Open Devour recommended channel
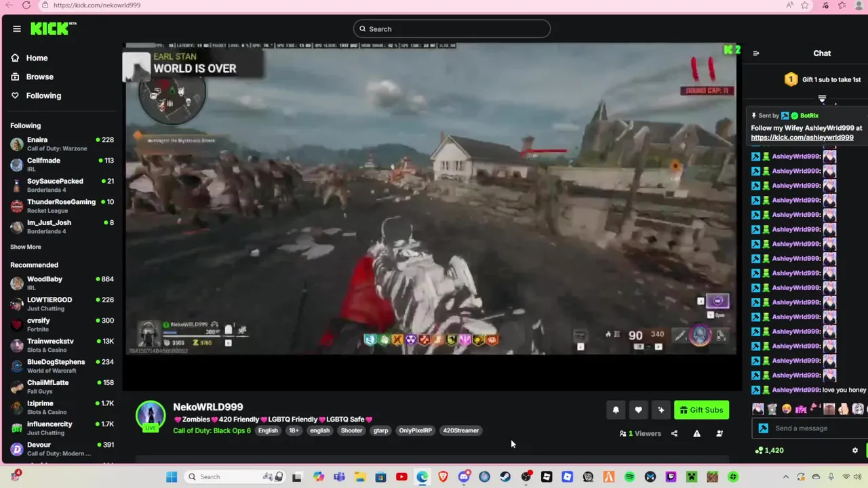 (x=62, y=449)
